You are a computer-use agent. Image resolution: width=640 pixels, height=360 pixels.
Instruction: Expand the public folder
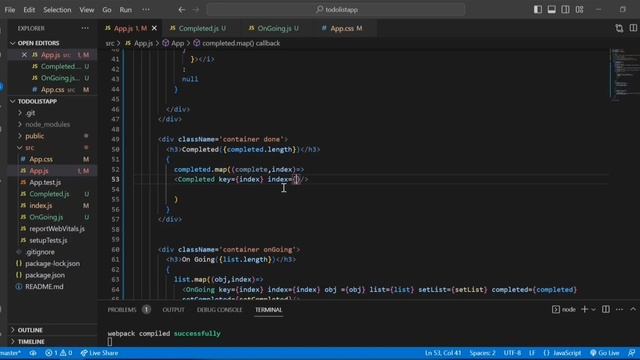pos(34,136)
